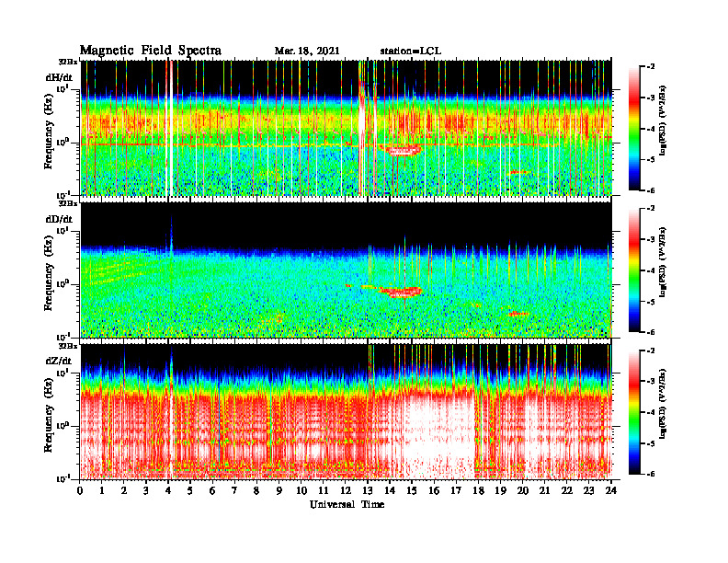
Task: Click the log(PSD) label next to dH/dt colorbar
Action: coord(663,120)
